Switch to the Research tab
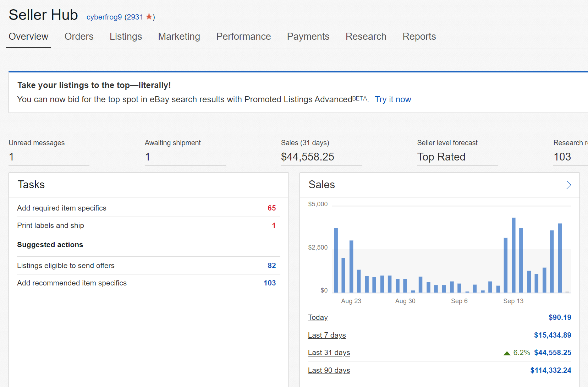The image size is (588, 387). (366, 37)
